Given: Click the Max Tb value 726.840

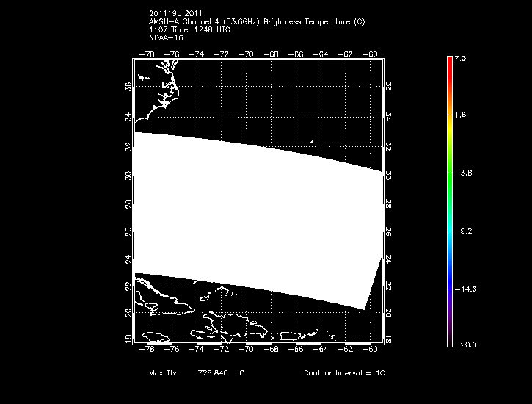Looking at the screenshot, I should pyautogui.click(x=213, y=374).
